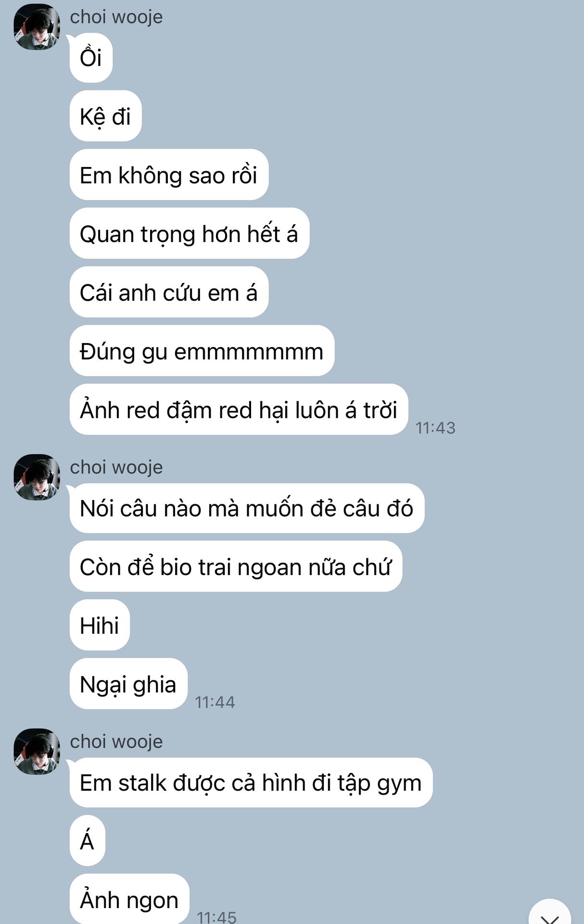The width and height of the screenshot is (584, 924).
Task: Open choi wooje's avatar at top
Action: (x=37, y=27)
